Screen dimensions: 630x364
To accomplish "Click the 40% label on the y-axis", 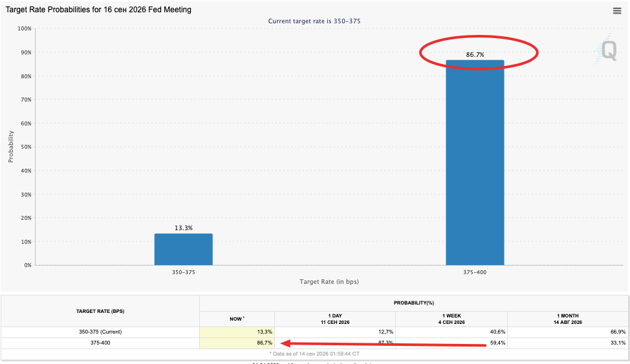I will (26, 170).
